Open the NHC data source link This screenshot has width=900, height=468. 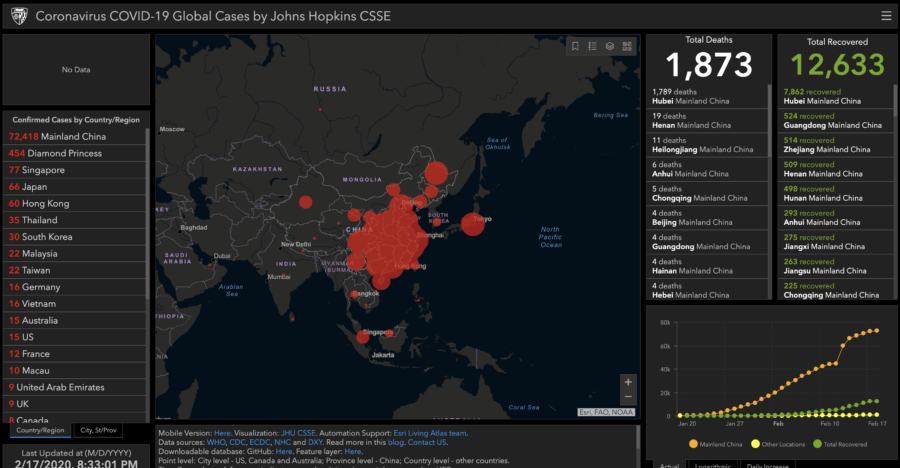coord(282,442)
